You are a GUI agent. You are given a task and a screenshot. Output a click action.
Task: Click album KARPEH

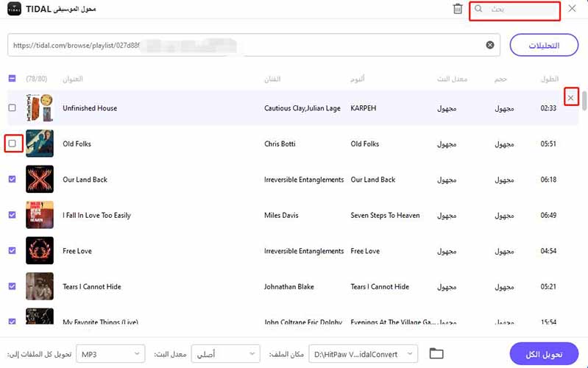click(x=364, y=108)
